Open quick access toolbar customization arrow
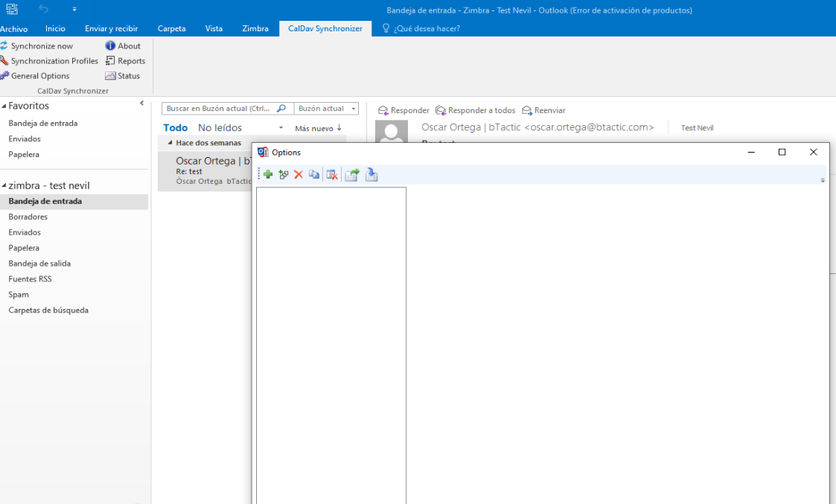 click(74, 9)
